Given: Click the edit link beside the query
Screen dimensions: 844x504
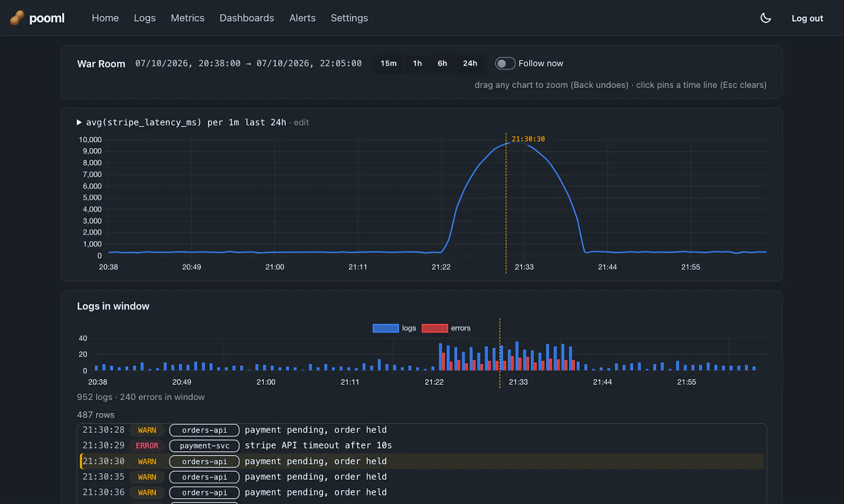Looking at the screenshot, I should click(301, 122).
